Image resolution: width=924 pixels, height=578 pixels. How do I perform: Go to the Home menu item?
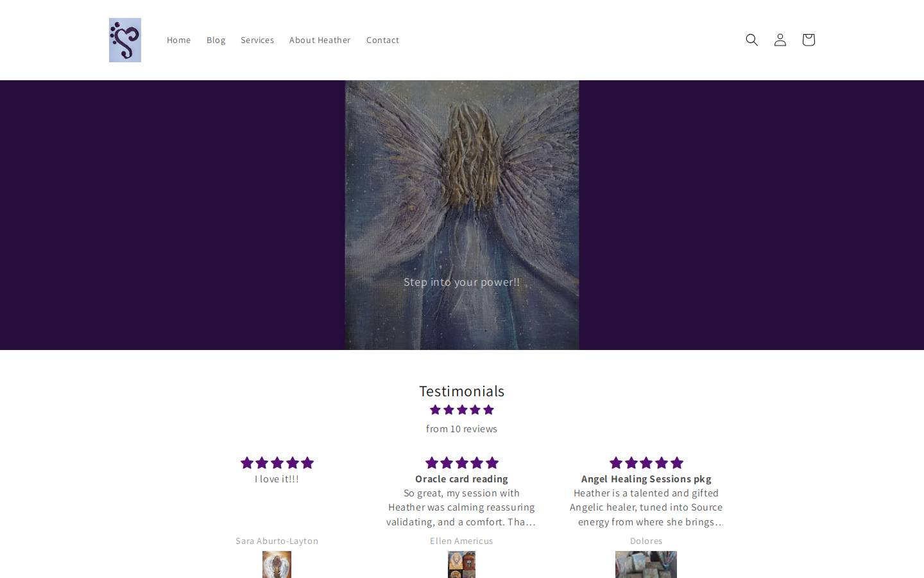(x=179, y=40)
